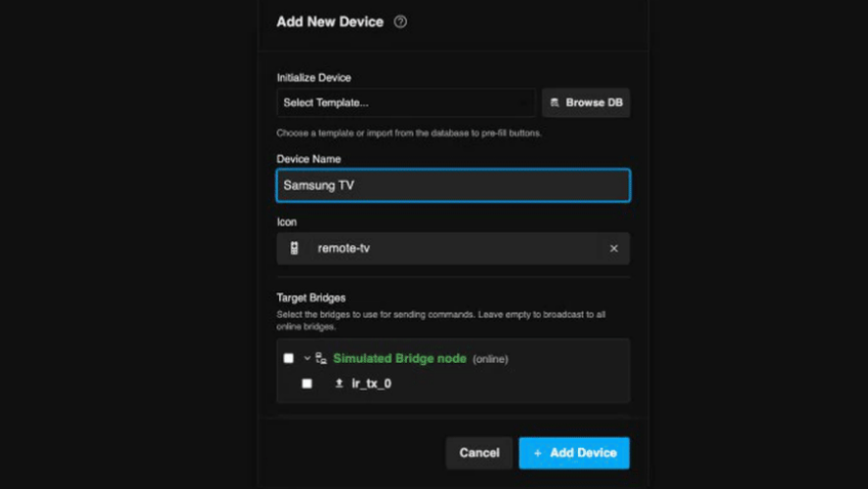This screenshot has height=489, width=868.
Task: Open the Icon picker field
Action: (x=453, y=248)
